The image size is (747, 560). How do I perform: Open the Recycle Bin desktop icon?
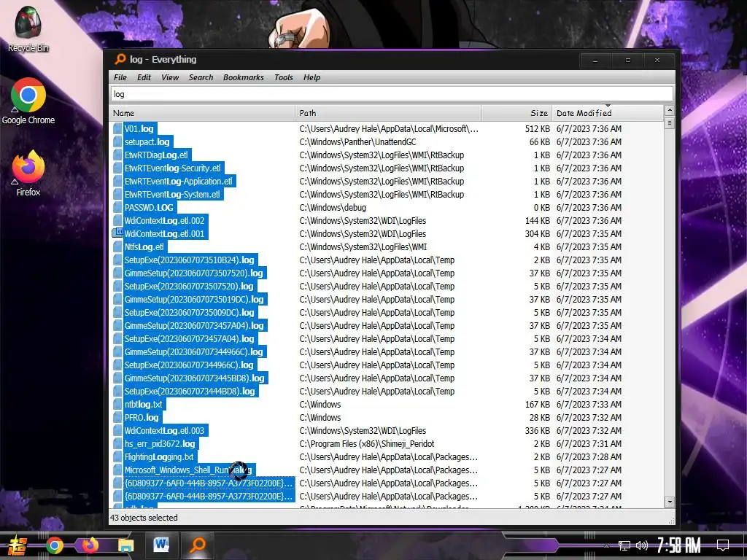coord(28,28)
